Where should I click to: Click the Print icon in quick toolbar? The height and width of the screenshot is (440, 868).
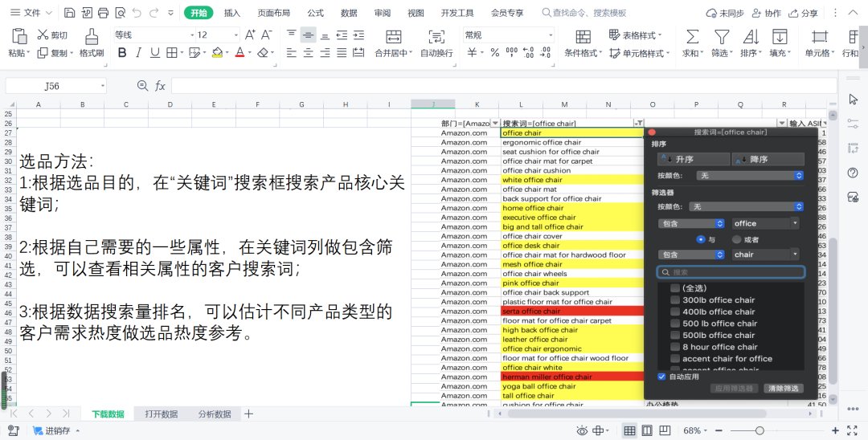coord(103,13)
